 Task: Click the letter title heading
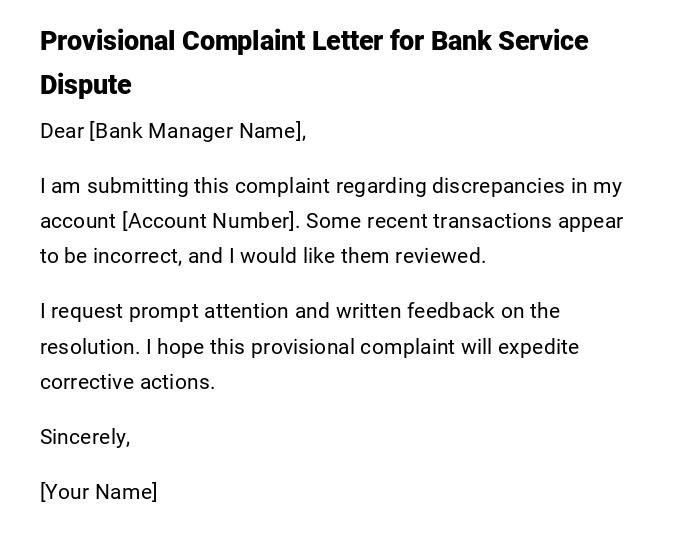tap(314, 42)
